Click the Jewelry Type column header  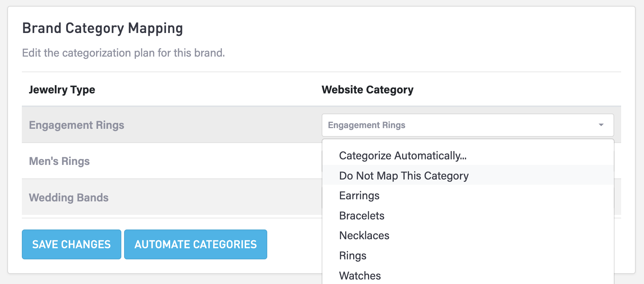(x=62, y=90)
